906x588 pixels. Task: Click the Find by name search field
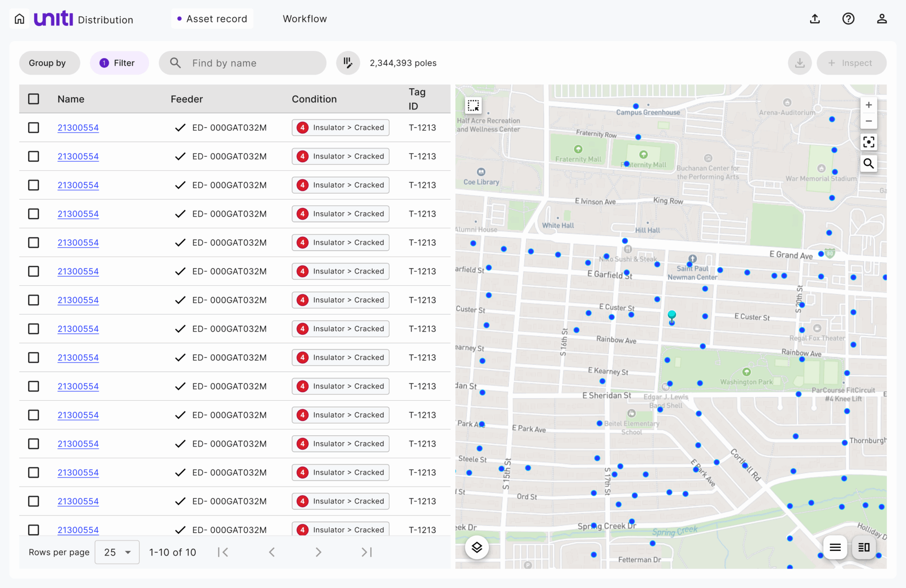click(x=243, y=63)
